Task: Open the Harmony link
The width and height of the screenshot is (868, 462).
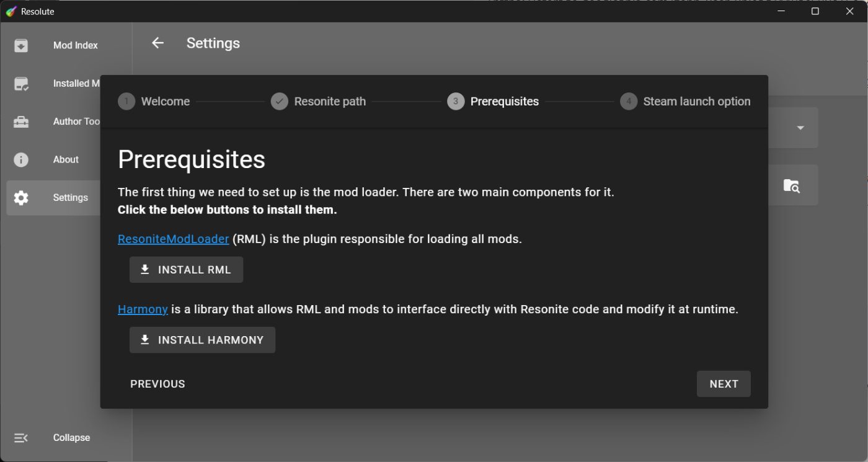Action: (x=143, y=309)
